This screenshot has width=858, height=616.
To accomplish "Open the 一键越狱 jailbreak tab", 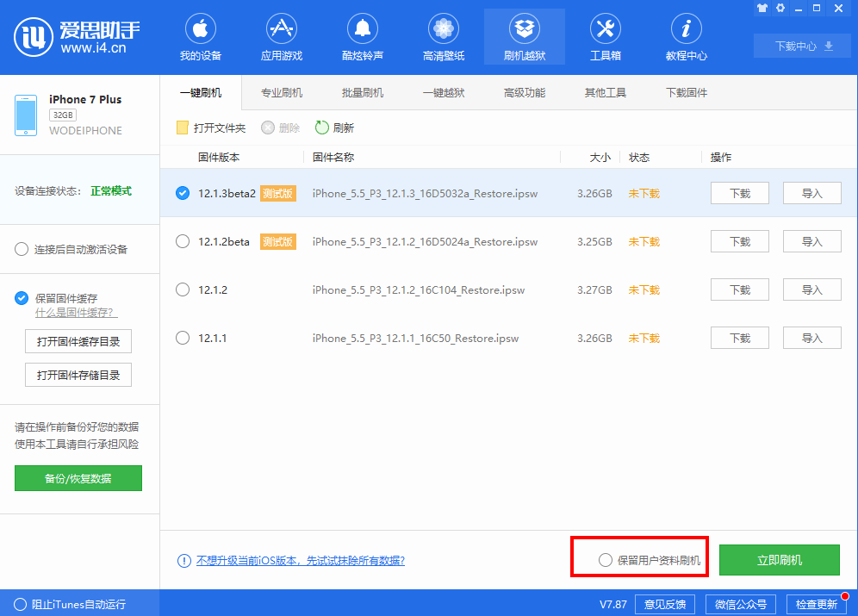I will tap(443, 92).
